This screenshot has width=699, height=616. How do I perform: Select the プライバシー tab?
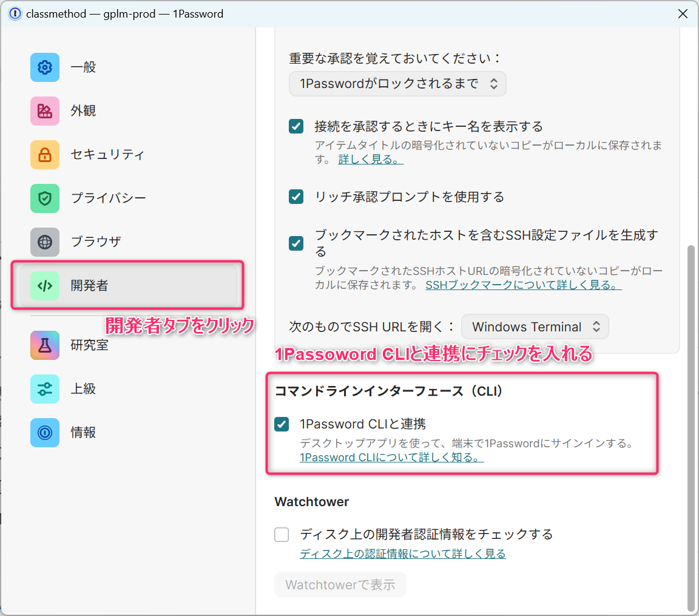pyautogui.click(x=129, y=198)
